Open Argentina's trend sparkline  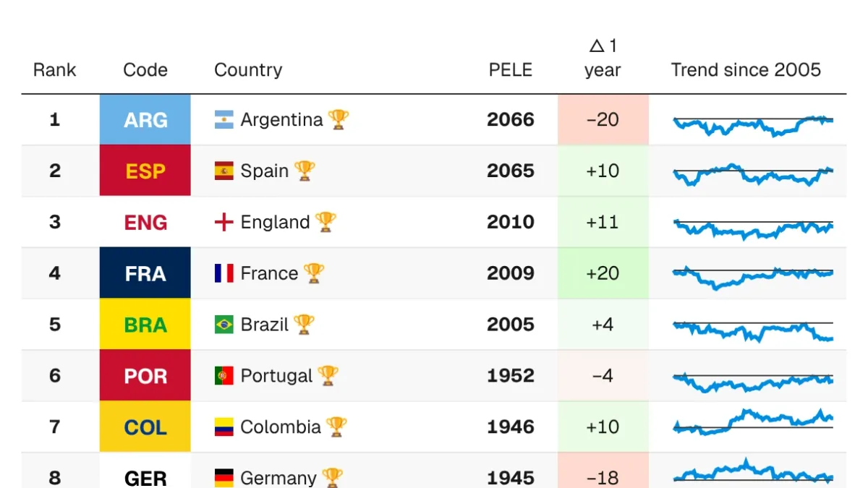tap(753, 125)
